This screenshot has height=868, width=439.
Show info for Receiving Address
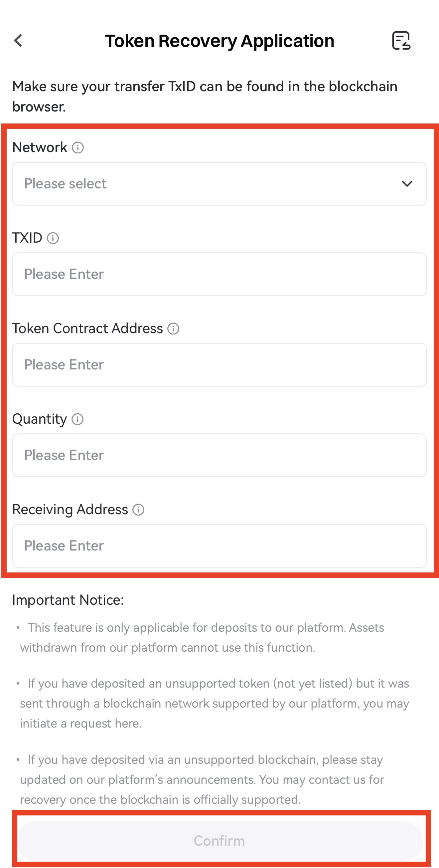point(138,510)
